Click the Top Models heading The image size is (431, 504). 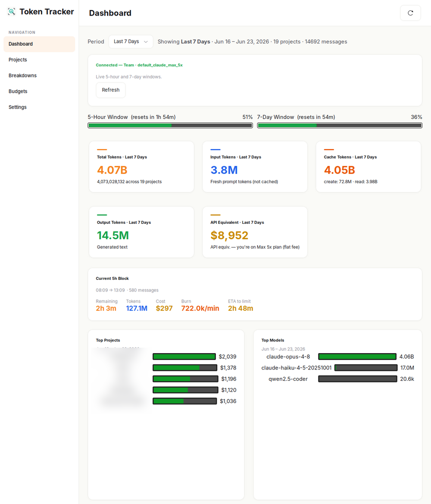(x=273, y=340)
